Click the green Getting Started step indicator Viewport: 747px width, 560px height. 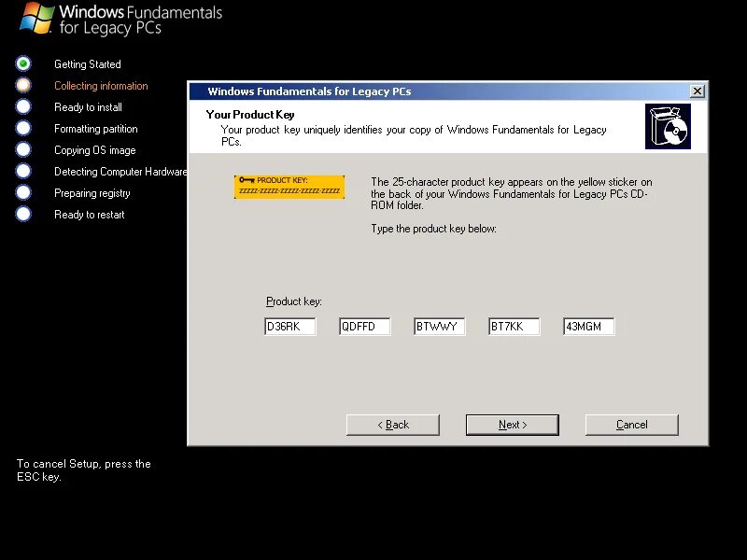[23, 63]
